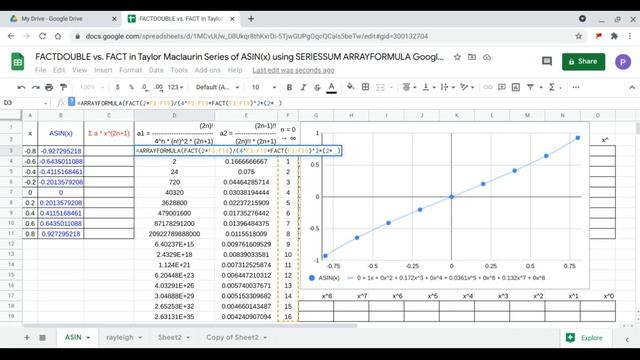
Task: Open the ASIN tab dropdown arrow
Action: [88, 338]
